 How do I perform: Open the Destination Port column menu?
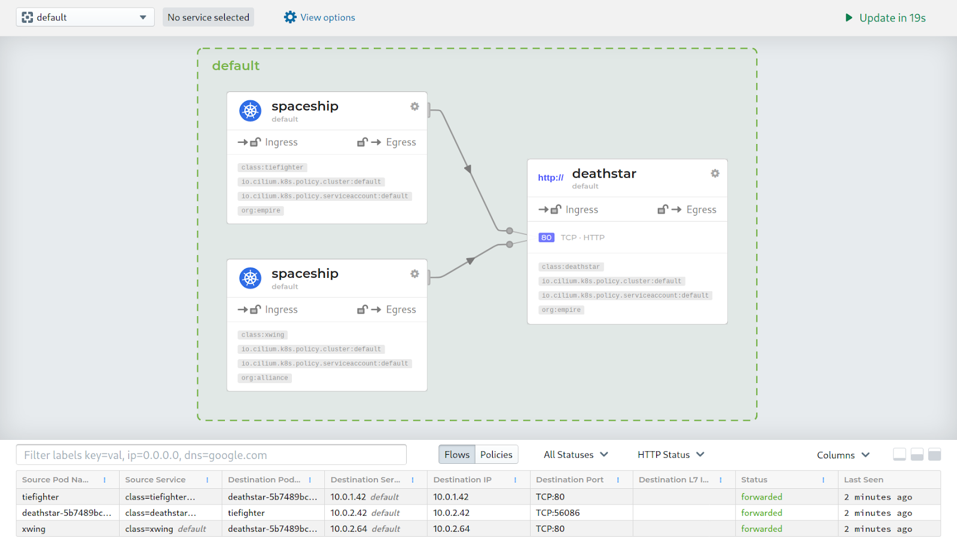pos(618,479)
